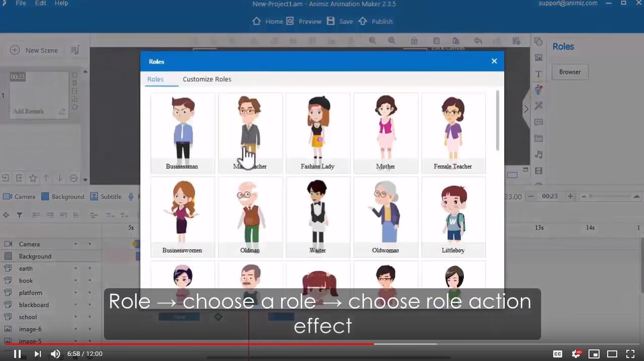Click the copy icon in canvas toolbar
The image size is (644, 361).
tap(437, 40)
